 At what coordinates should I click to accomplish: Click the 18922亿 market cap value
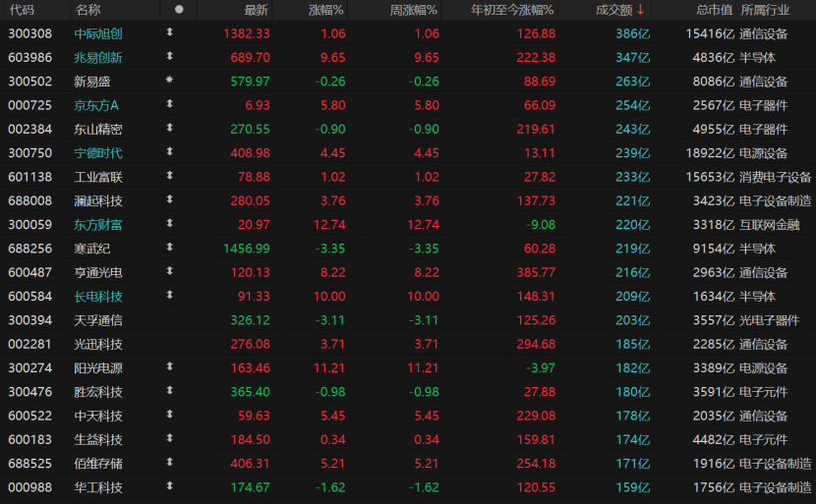tap(710, 153)
